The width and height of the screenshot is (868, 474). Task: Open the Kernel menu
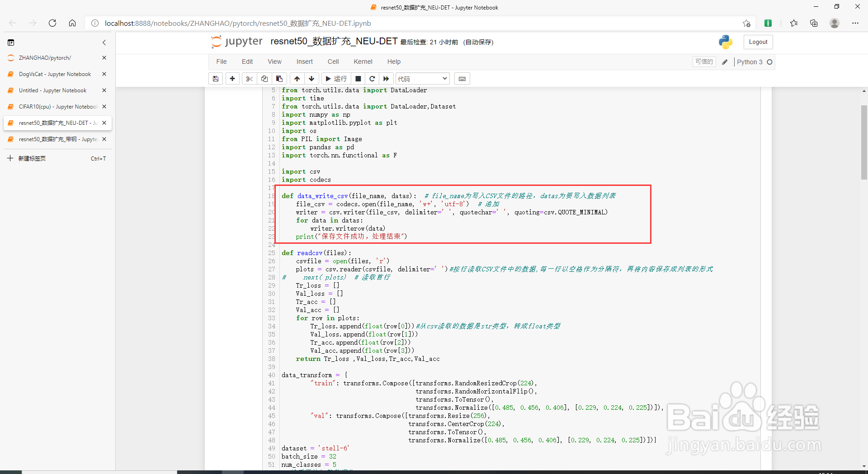363,62
